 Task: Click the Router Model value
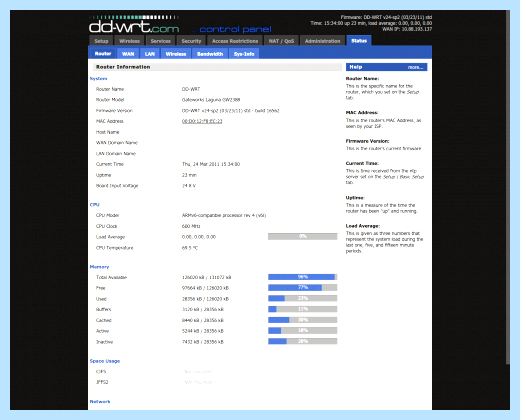[211, 100]
